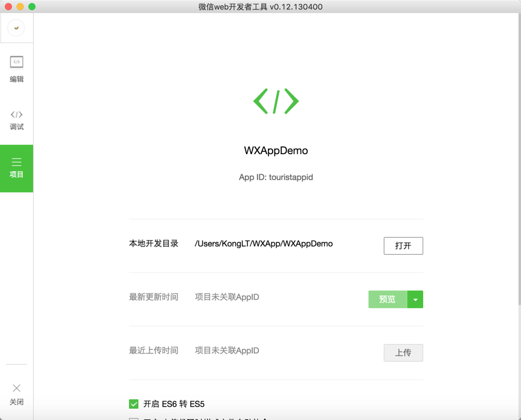
Task: Click the WXAppDemo project name
Action: pyautogui.click(x=276, y=151)
